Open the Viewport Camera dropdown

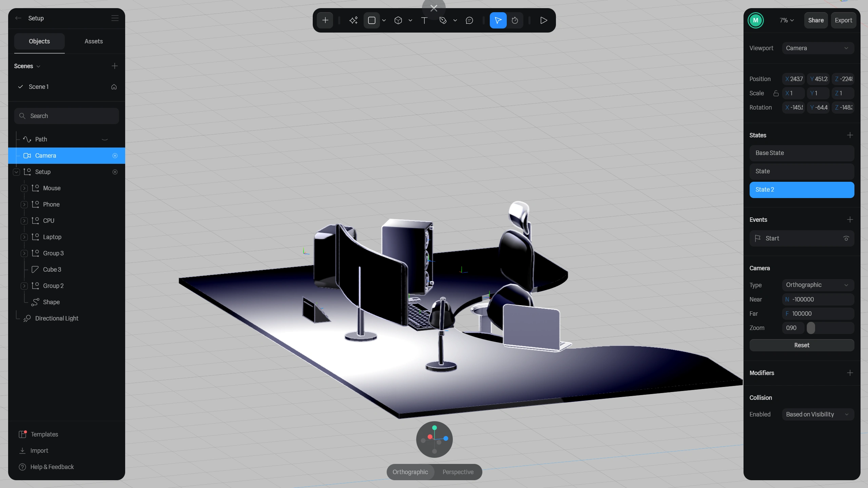click(x=818, y=48)
